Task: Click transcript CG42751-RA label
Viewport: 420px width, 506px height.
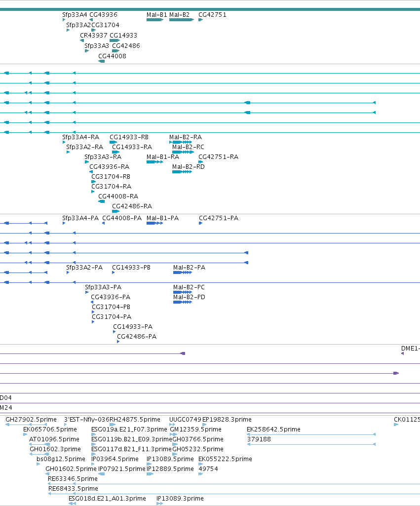Action: pos(218,157)
